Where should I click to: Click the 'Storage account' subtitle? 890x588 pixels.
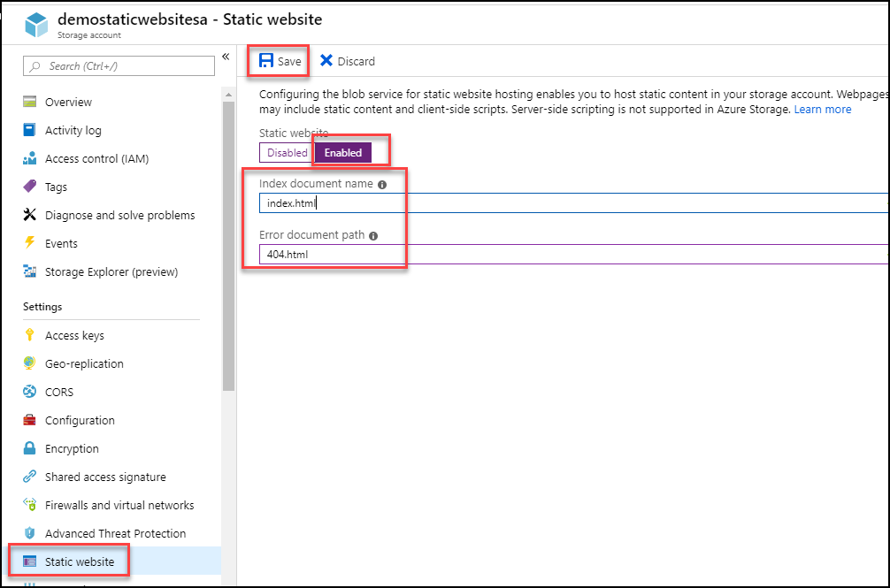pyautogui.click(x=89, y=35)
